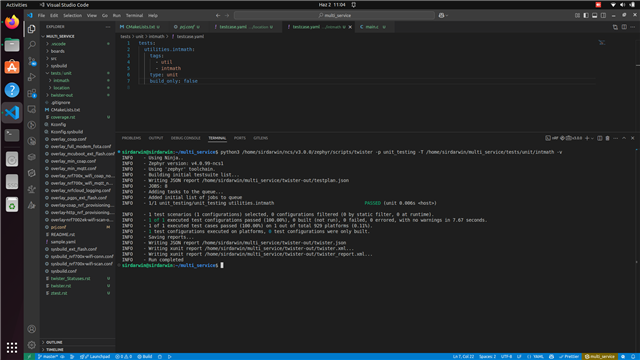
Task: Open Firefox from the Ubuntu dock
Action: pos(12,22)
